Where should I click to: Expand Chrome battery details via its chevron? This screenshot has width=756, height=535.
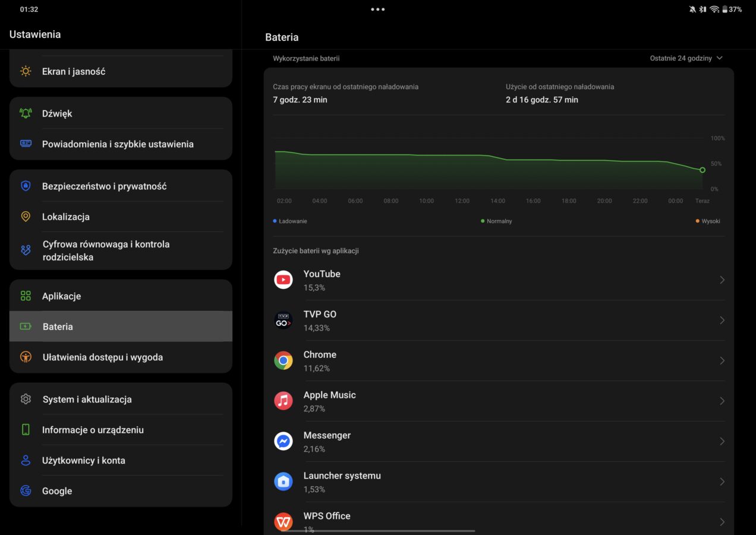coord(722,360)
